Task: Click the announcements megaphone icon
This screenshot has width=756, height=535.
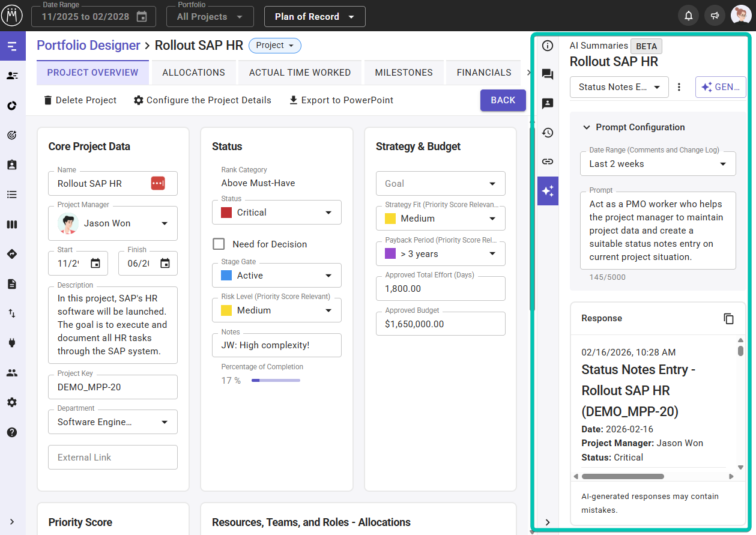Action: 715,16
